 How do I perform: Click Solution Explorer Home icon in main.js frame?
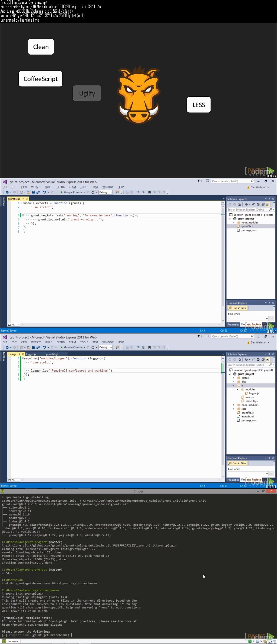239,360
